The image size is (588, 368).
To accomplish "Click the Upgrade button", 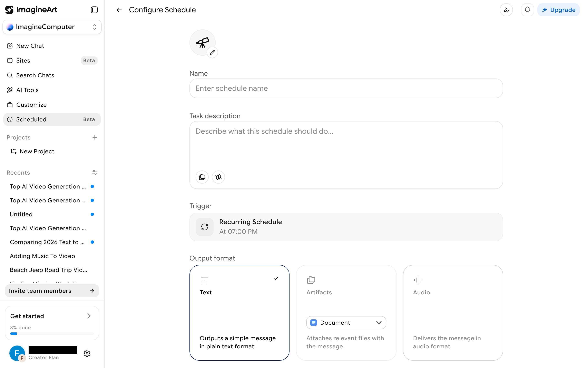I will click(x=558, y=10).
